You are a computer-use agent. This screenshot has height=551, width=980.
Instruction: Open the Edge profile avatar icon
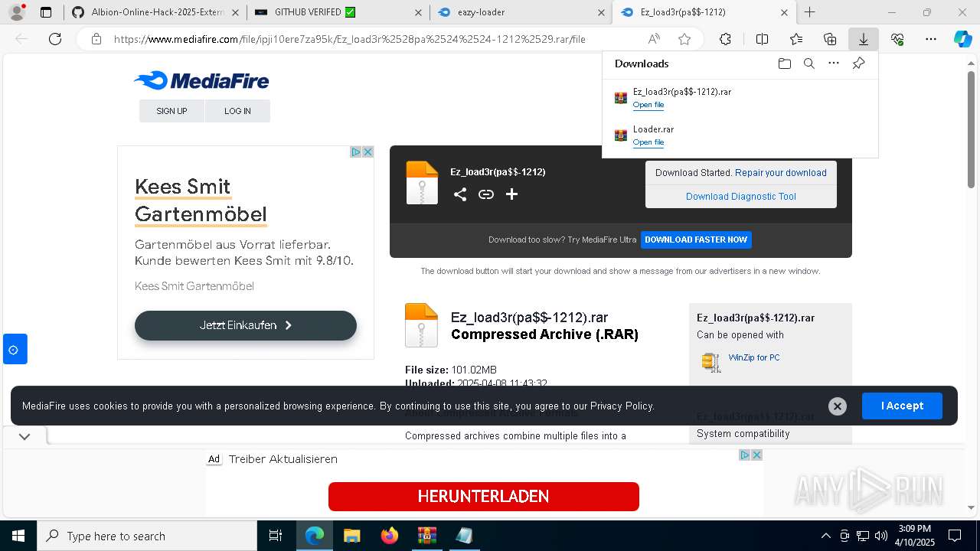point(17,12)
